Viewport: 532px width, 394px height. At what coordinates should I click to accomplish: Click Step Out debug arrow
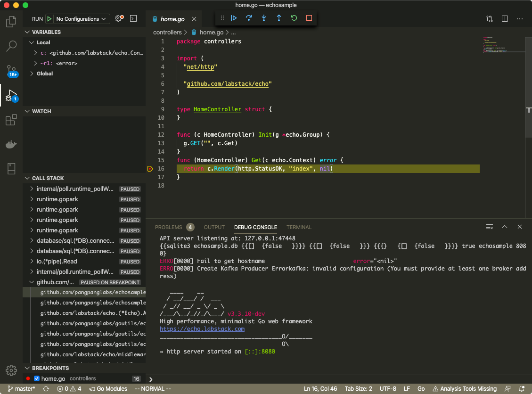pos(279,18)
